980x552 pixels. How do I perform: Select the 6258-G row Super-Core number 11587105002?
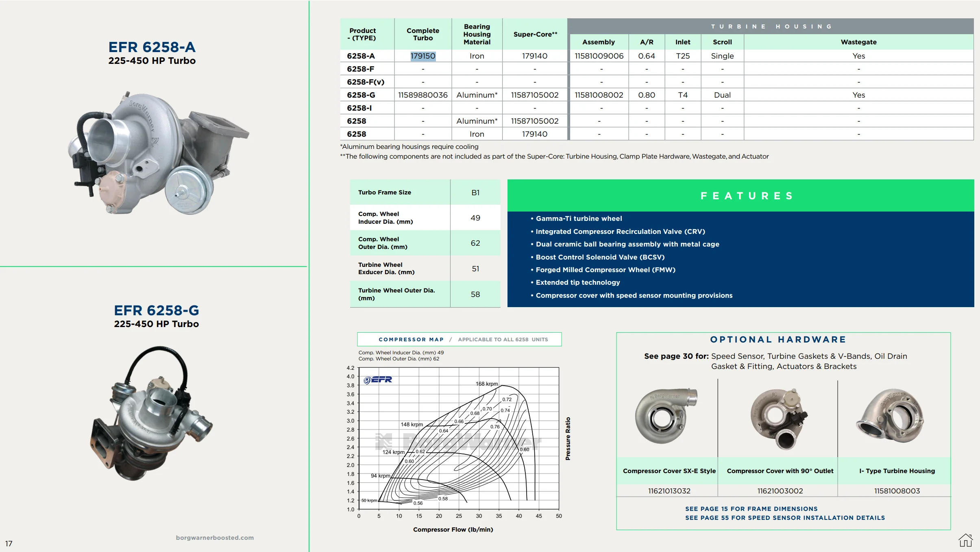(535, 95)
